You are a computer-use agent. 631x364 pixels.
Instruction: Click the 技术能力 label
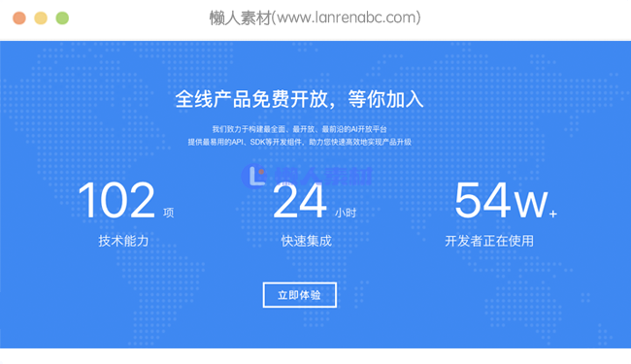(x=123, y=241)
